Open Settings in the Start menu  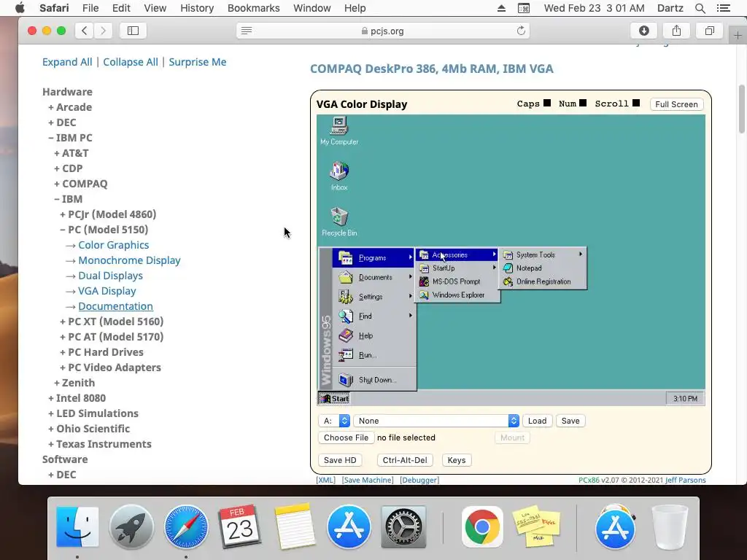pyautogui.click(x=374, y=297)
